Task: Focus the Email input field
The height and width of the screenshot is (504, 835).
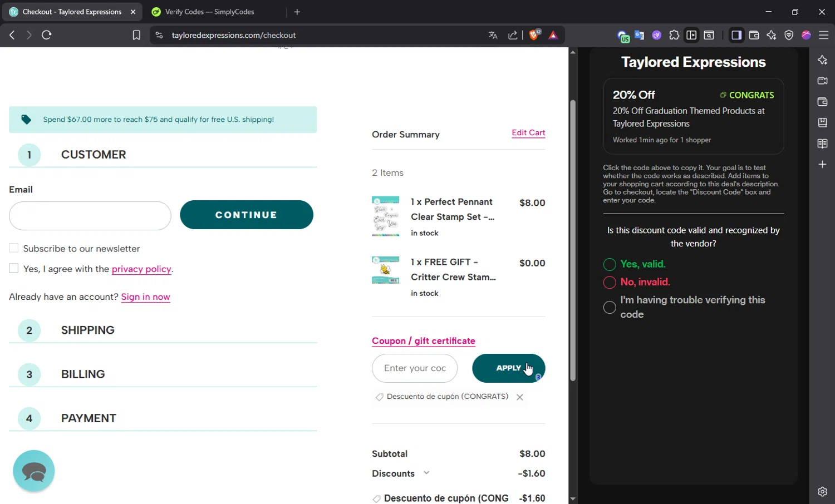Action: tap(90, 216)
